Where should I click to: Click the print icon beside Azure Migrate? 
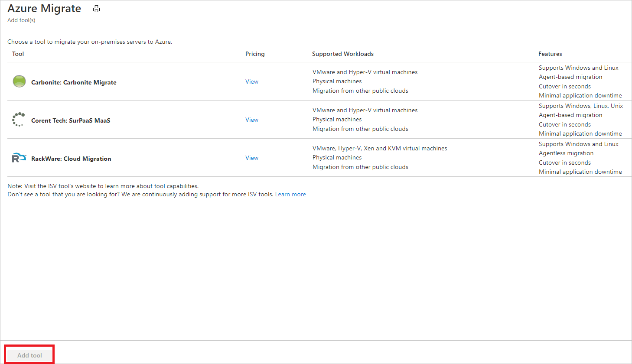96,9
